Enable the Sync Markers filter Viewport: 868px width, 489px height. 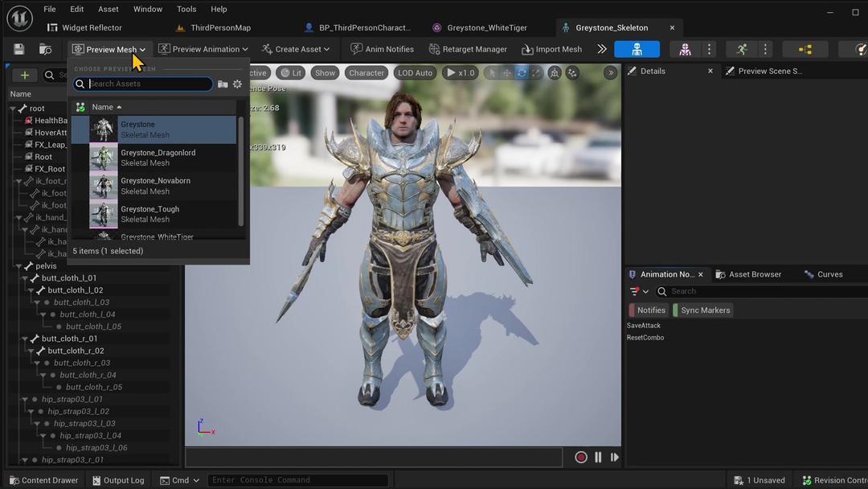click(x=704, y=310)
